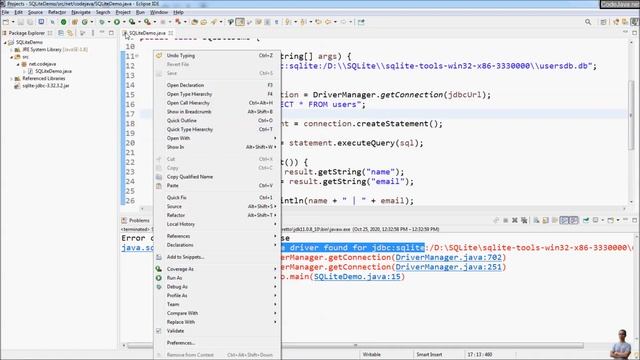Open the SQLiteDemo.java:15 stack trace link
Screen dimensions: 640x360
point(357,277)
